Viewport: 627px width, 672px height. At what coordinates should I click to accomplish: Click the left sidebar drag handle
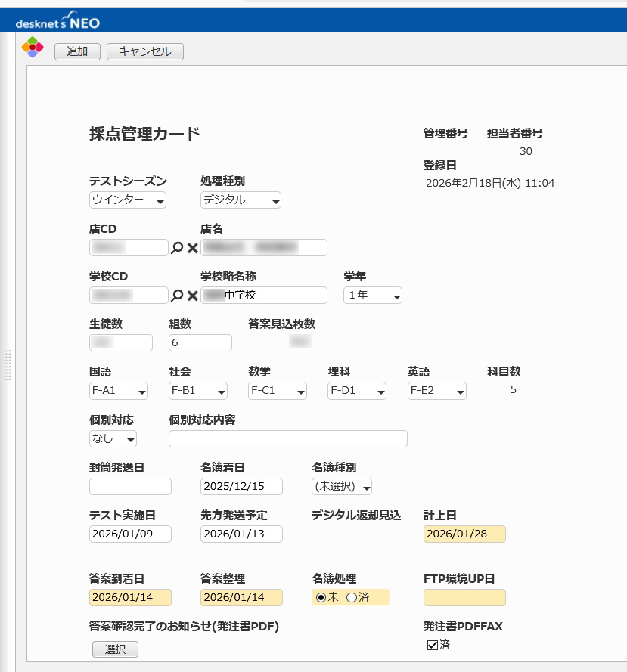(8, 364)
